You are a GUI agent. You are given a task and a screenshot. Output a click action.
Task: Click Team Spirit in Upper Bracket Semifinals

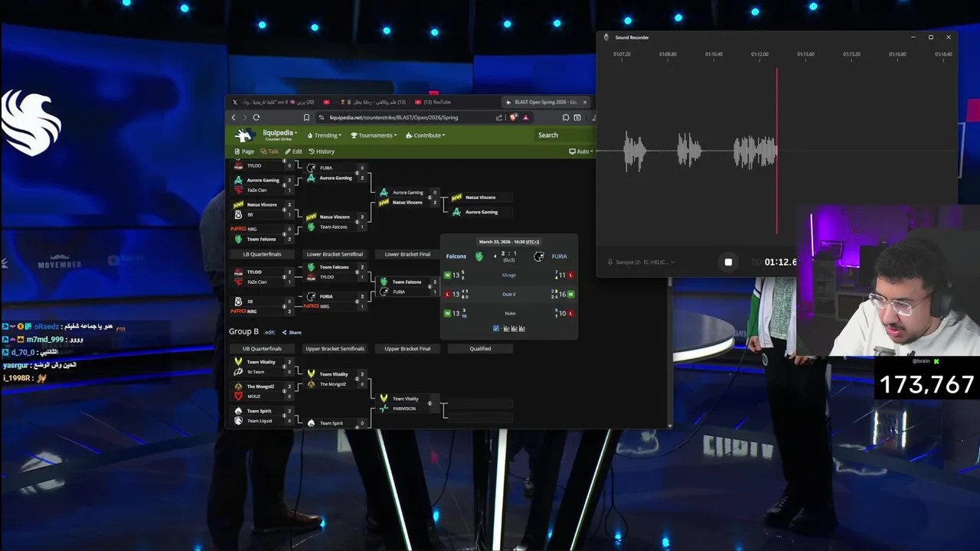(x=332, y=423)
